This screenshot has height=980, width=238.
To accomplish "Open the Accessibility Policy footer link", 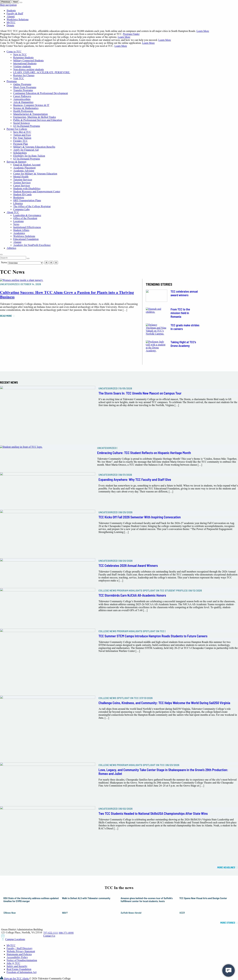I will tap(17, 957).
